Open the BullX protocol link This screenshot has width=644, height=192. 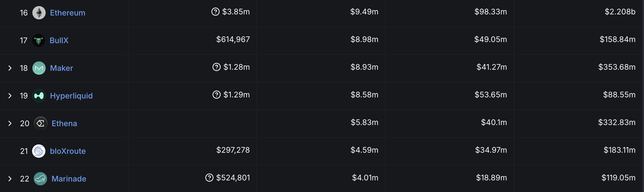click(x=59, y=40)
